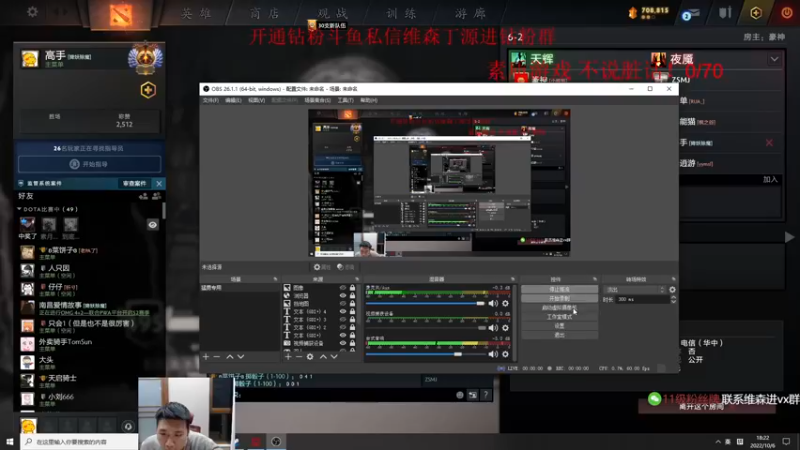Open the 训练 learn tab
This screenshot has width=800, height=450.
coord(402,13)
